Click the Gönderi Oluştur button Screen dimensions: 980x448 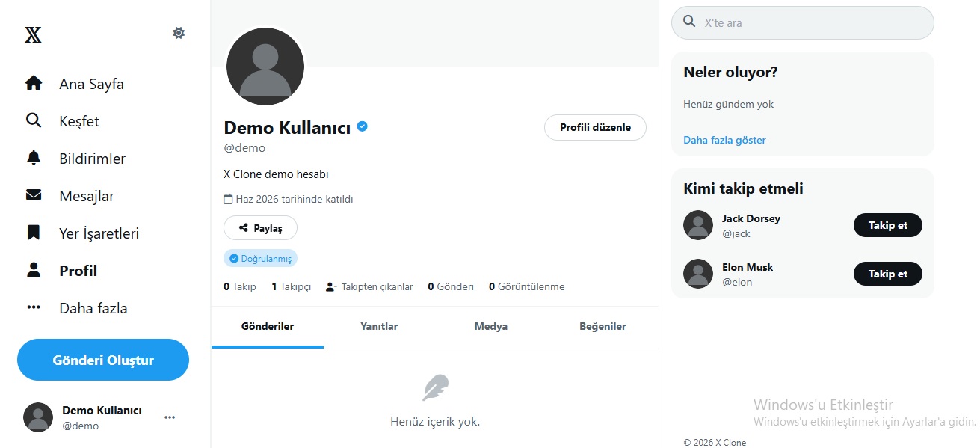tap(103, 360)
